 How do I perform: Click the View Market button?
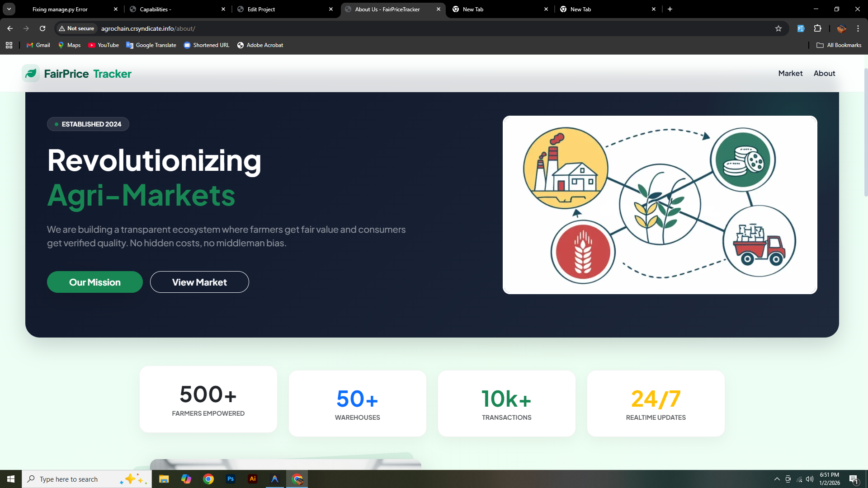click(199, 282)
